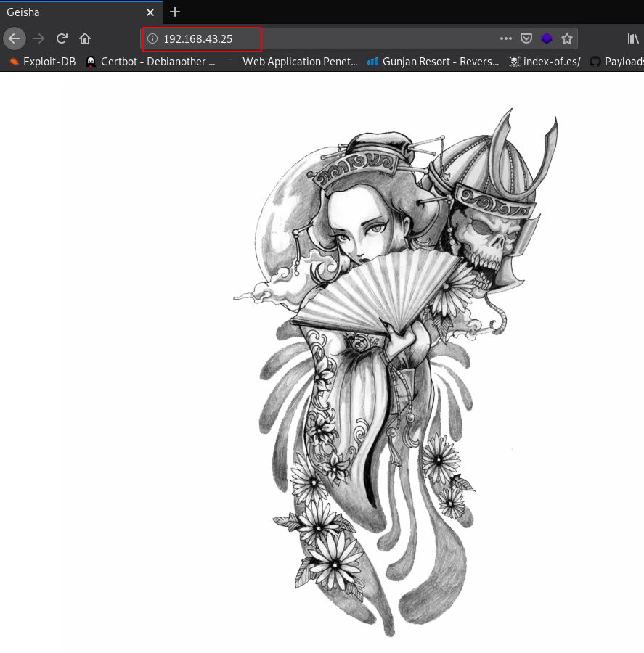Open the index-of.es/ bookmark
644x653 pixels.
(x=545, y=62)
